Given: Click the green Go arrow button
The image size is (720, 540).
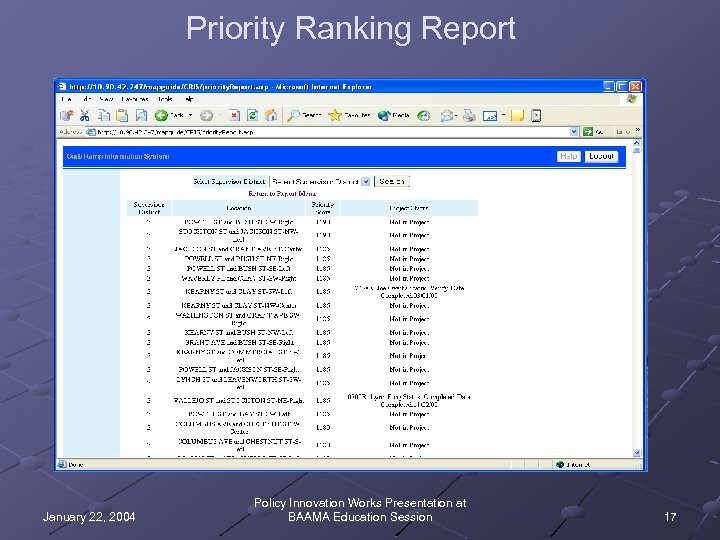Looking at the screenshot, I should 588,132.
